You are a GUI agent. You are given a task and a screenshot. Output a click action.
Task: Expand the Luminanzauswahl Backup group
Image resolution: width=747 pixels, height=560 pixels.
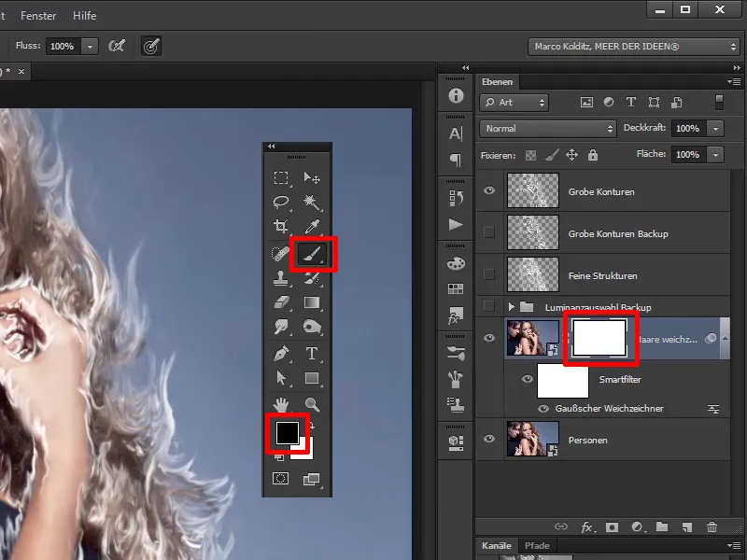click(x=511, y=306)
